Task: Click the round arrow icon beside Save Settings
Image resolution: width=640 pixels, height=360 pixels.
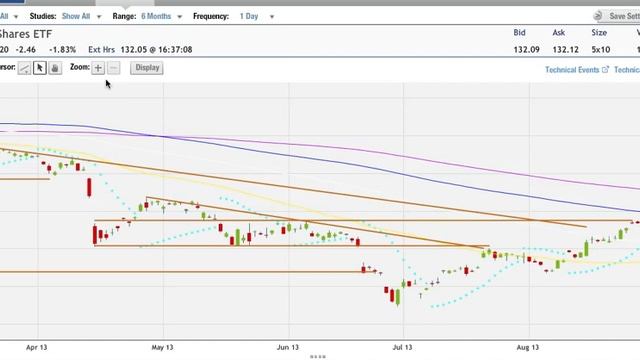Action: click(598, 16)
